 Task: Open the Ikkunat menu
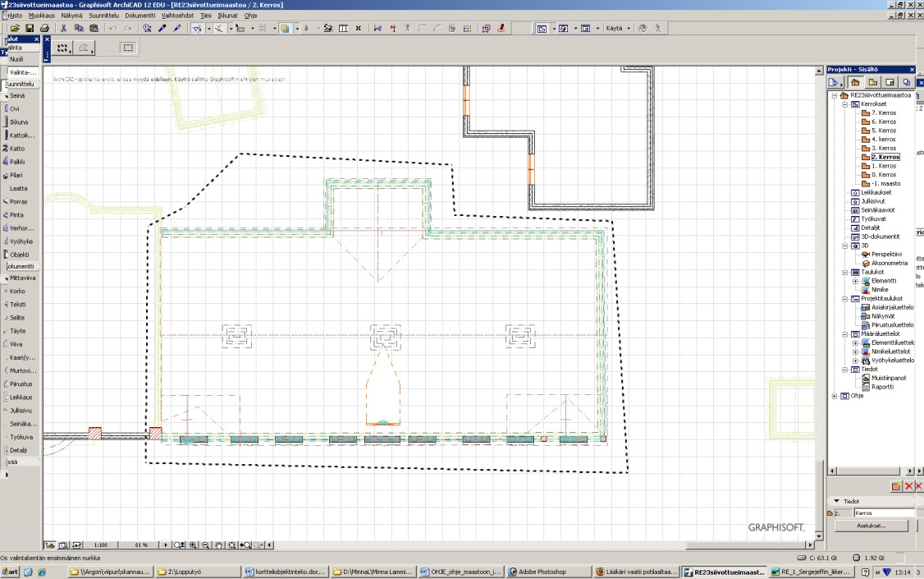228,16
